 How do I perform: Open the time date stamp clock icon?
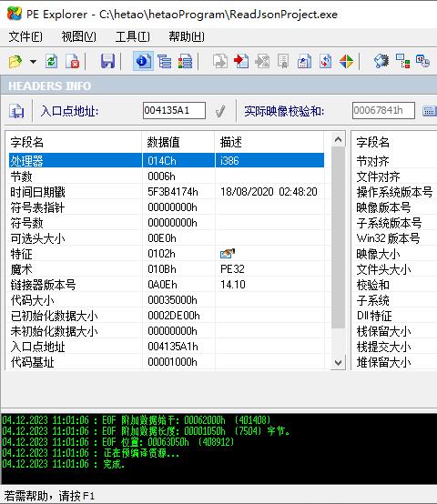(x=422, y=61)
